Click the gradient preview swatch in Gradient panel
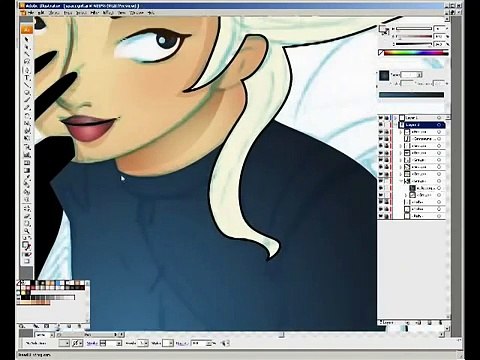Image resolution: width=480 pixels, height=360 pixels. (x=384, y=76)
